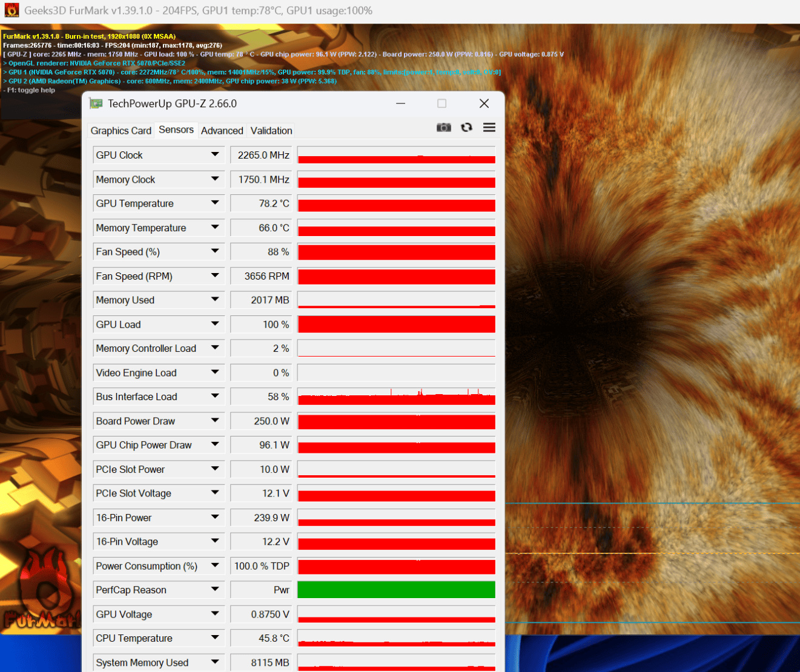Screen dimensions: 800x672
Task: Open the Fan Speed (%) dropdown
Action: point(215,252)
